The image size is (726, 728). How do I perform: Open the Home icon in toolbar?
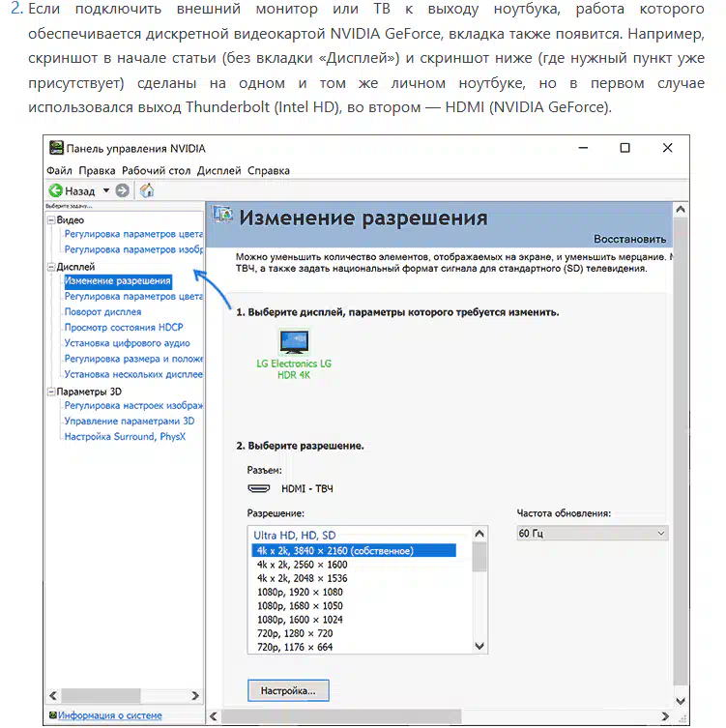(147, 190)
